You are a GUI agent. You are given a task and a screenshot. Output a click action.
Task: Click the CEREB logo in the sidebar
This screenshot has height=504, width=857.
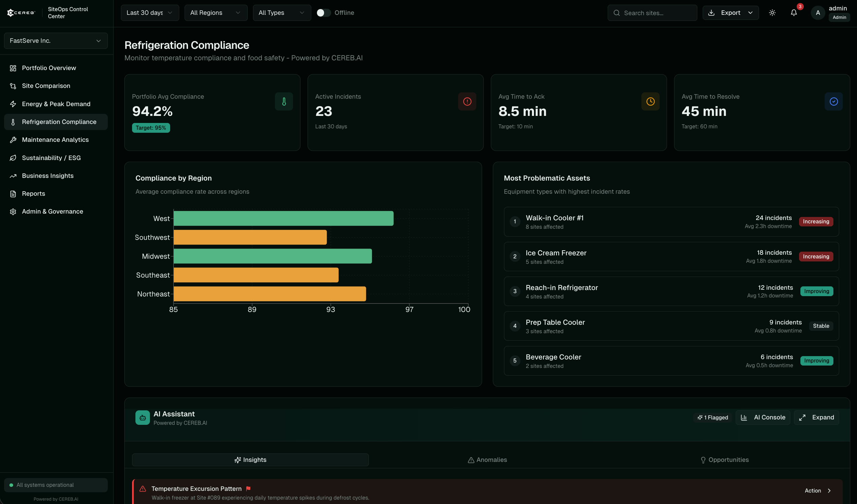[21, 13]
